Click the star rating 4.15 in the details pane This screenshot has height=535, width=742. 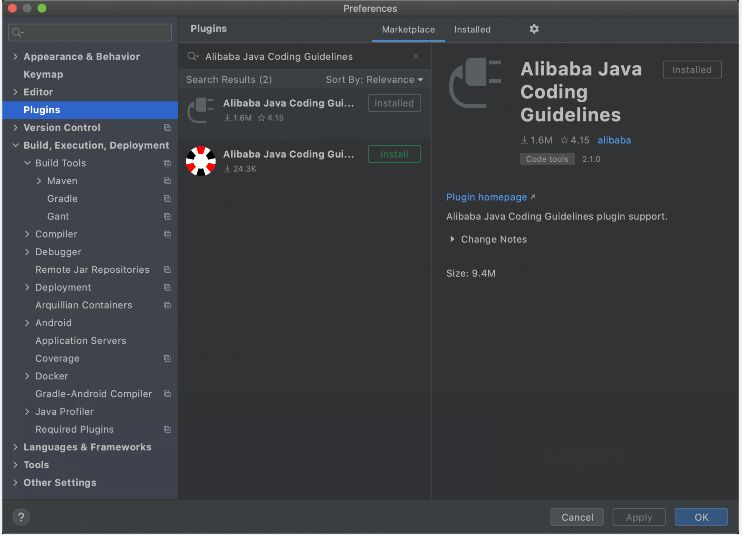tap(575, 140)
